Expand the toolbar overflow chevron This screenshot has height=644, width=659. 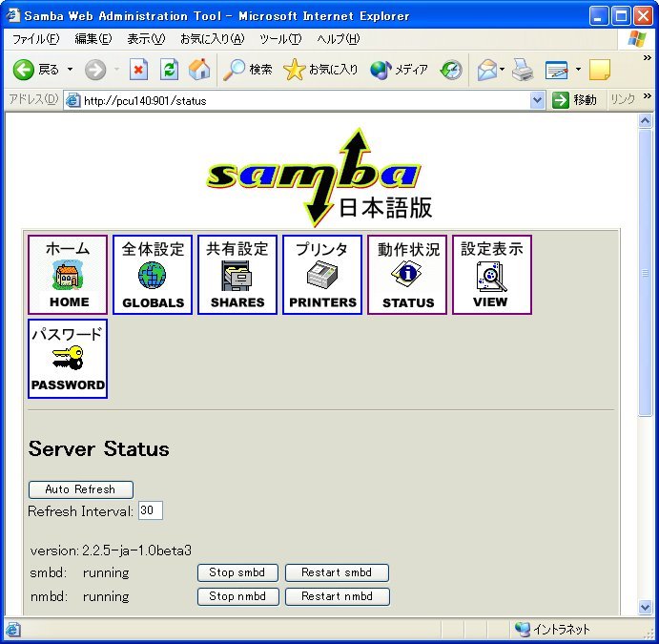(648, 58)
